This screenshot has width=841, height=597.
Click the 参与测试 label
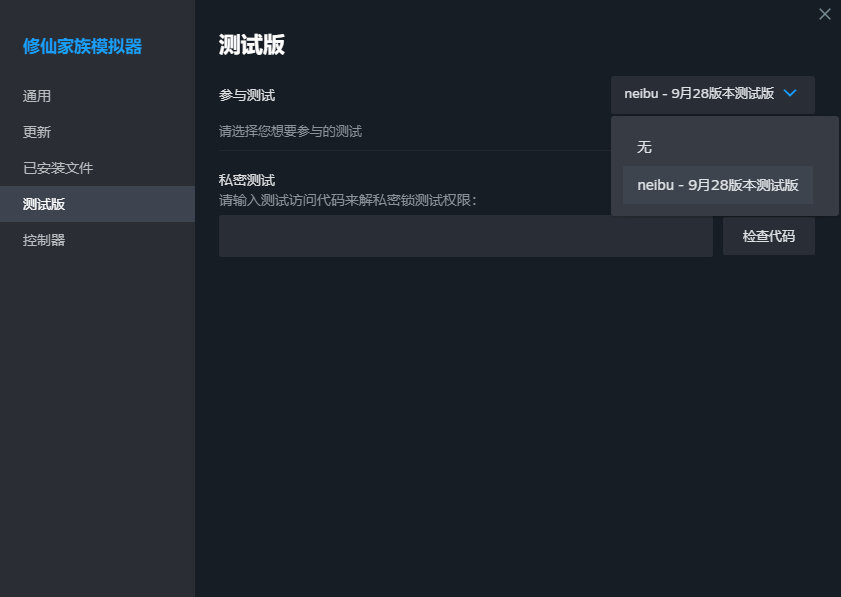point(247,95)
